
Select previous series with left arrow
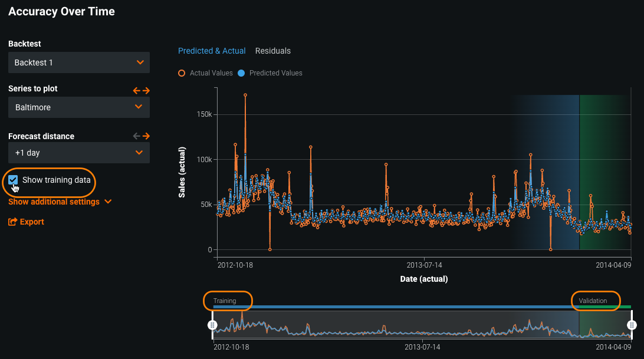click(x=137, y=91)
